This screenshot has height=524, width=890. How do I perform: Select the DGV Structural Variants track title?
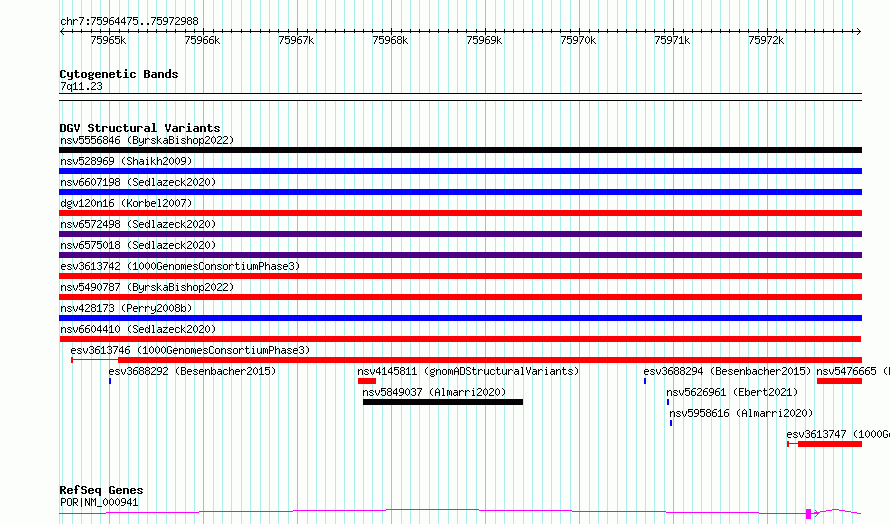[x=140, y=128]
